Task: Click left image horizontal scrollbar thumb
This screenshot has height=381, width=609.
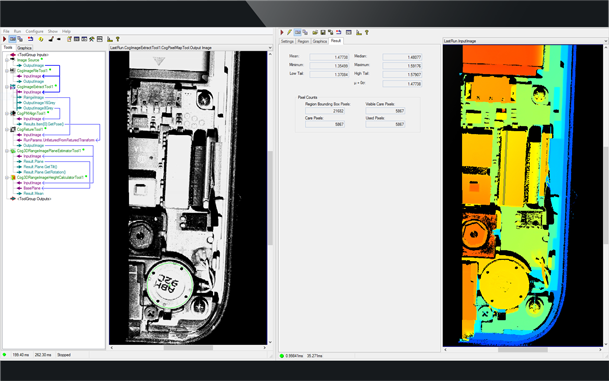Action: pos(188,348)
